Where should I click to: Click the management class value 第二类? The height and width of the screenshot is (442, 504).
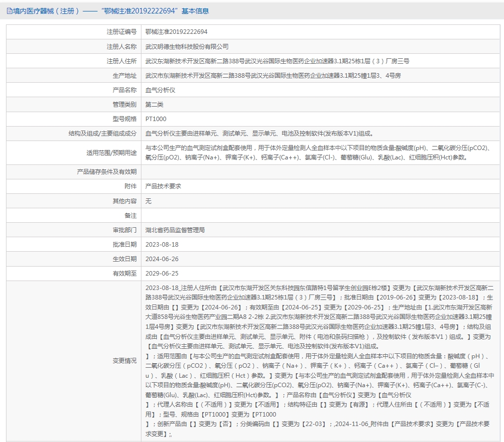[154, 105]
